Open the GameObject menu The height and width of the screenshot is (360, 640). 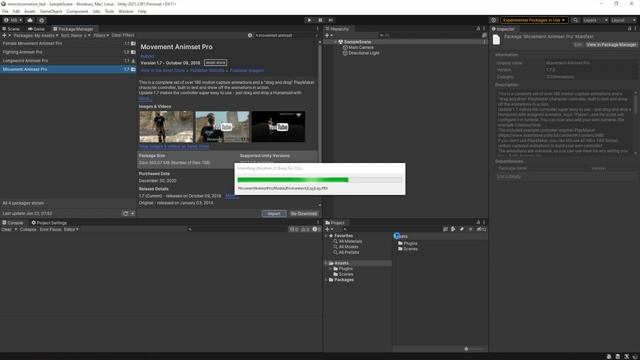click(x=51, y=11)
